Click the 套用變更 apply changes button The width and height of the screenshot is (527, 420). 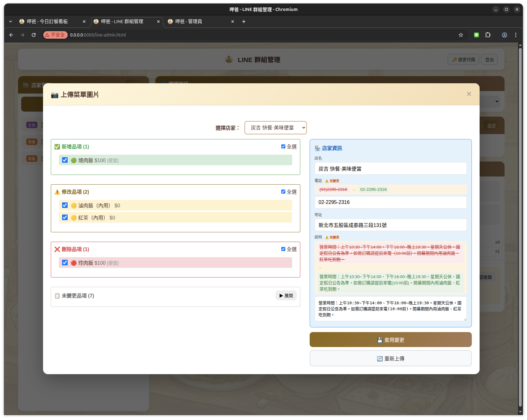390,340
